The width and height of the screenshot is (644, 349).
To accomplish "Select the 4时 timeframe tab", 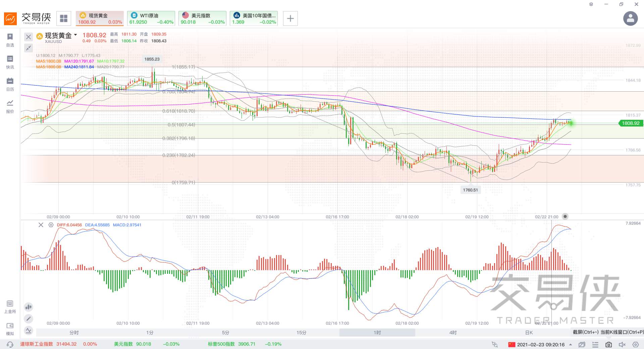I will 453,333.
